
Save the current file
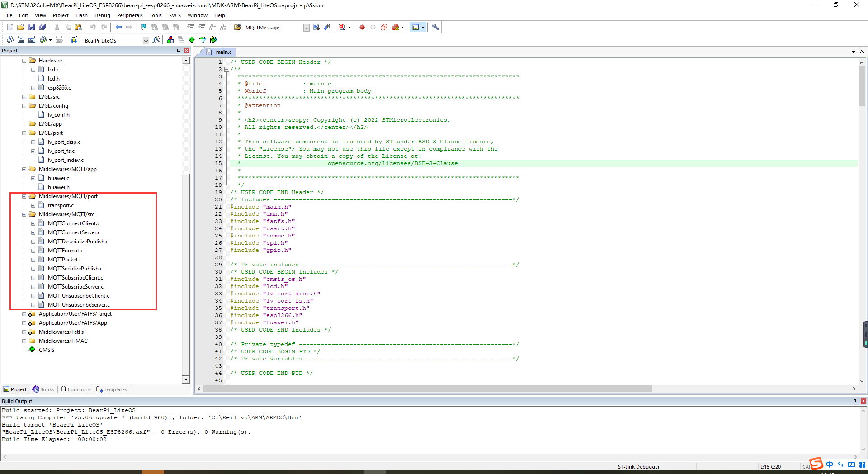click(32, 27)
